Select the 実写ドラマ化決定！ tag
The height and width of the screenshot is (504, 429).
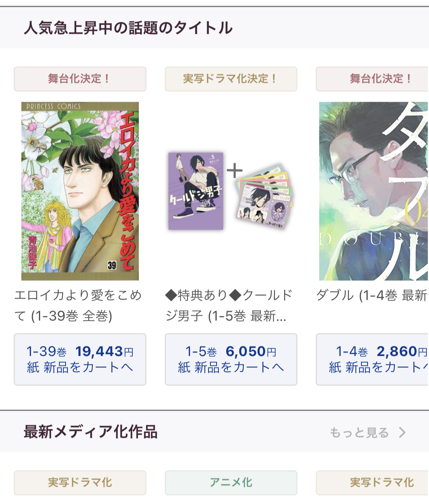point(231,79)
